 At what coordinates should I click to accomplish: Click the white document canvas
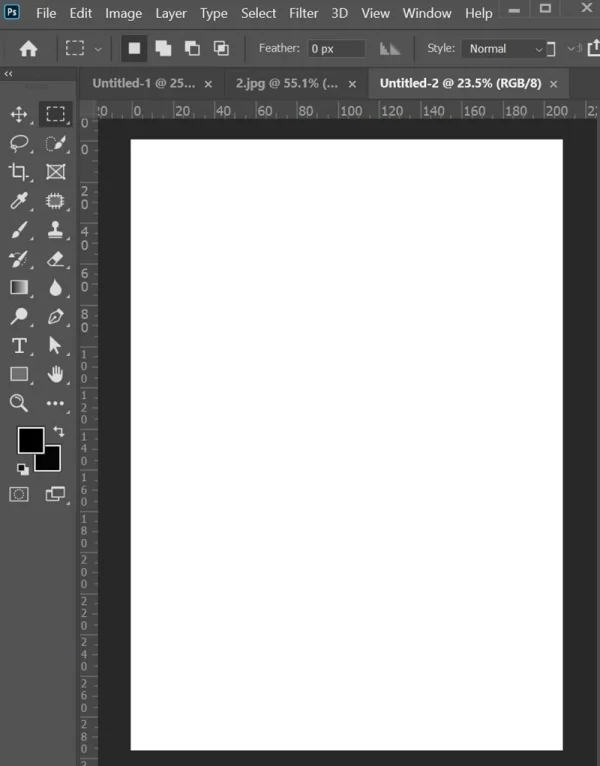(346, 445)
